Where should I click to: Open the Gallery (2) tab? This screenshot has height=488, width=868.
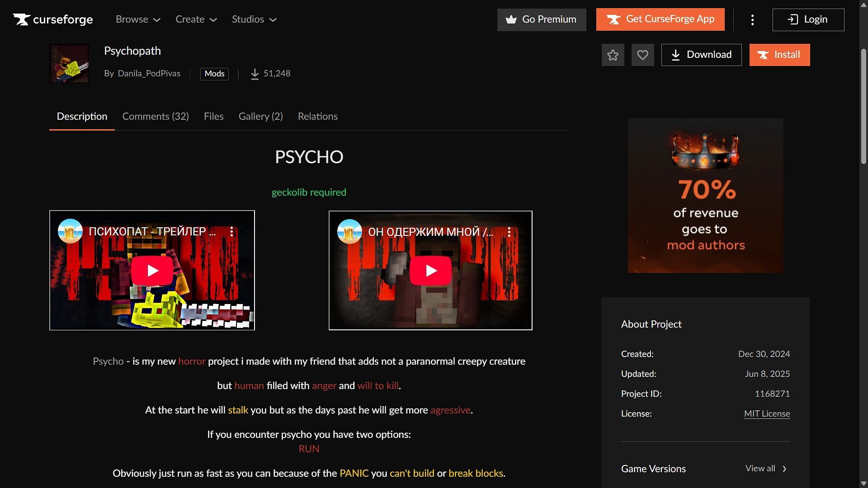click(x=260, y=117)
